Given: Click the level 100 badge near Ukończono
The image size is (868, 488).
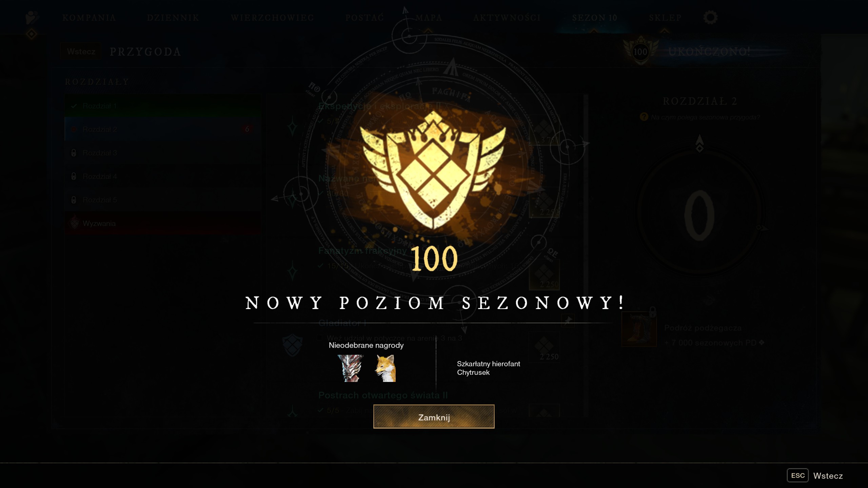Looking at the screenshot, I should tap(640, 52).
